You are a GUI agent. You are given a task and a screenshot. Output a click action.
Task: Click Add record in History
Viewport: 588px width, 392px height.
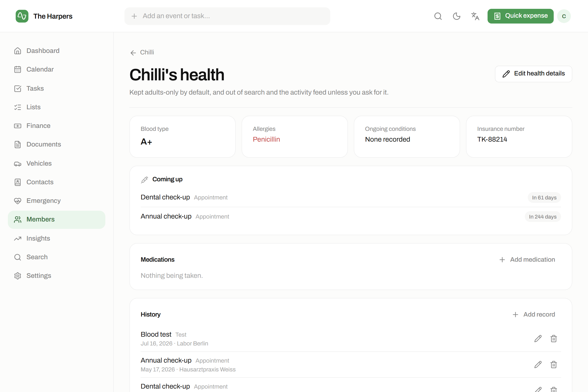534,315
